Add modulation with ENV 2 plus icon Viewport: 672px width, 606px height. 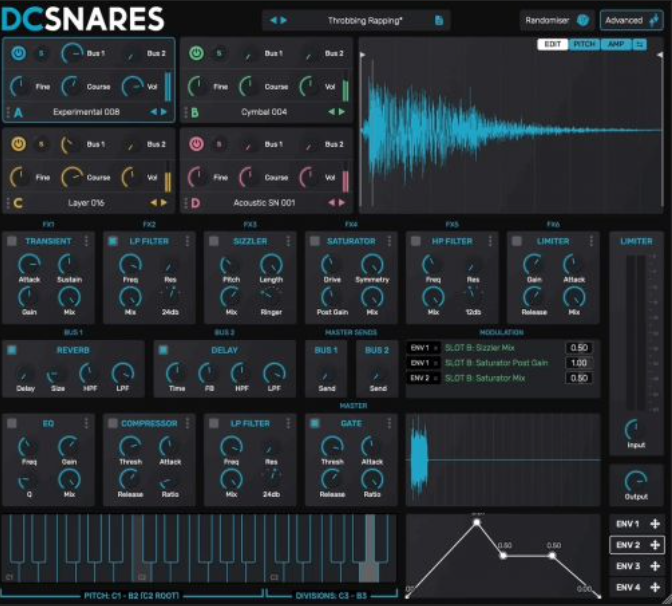pos(655,545)
